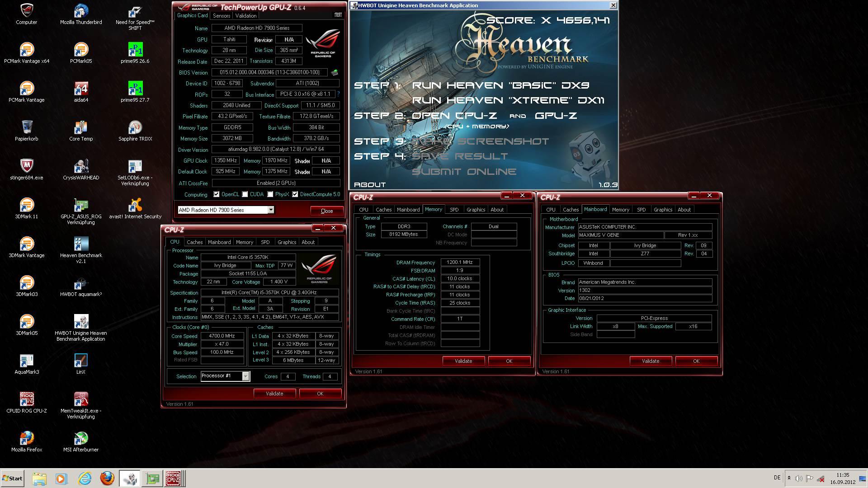Image resolution: width=868 pixels, height=488 pixels.
Task: Open the Validation tab in GPU-Z
Action: 246,15
